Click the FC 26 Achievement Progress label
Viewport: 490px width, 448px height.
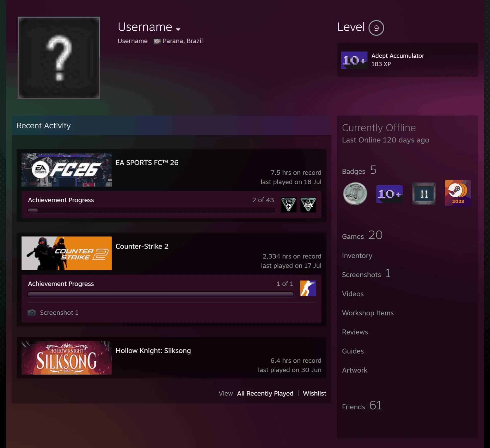61,200
